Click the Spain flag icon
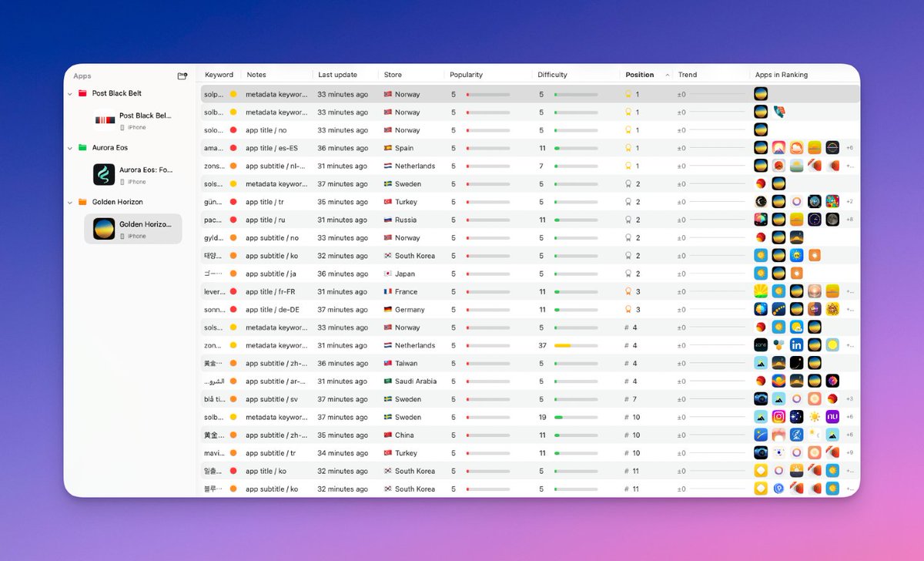This screenshot has height=561, width=924. click(x=387, y=148)
